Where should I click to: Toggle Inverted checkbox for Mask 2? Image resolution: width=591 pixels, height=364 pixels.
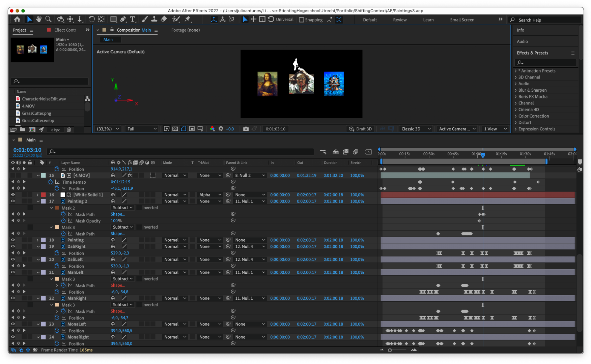pyautogui.click(x=139, y=208)
